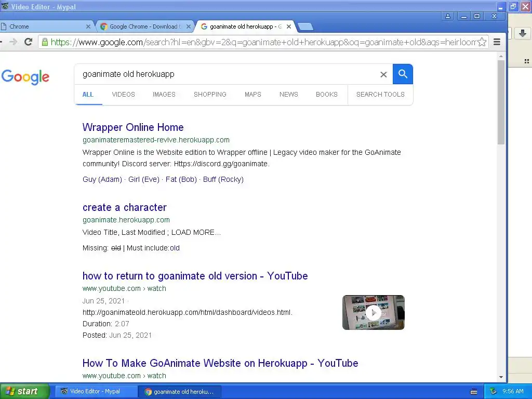This screenshot has height=399, width=532.
Task: Open 'How To Make GoAnimate Website on Herokuapp' result
Action: (x=220, y=363)
